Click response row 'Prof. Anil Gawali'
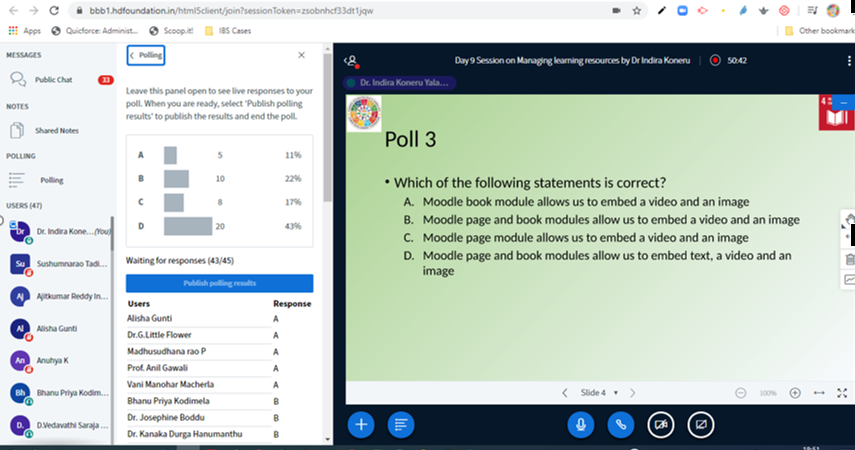The height and width of the screenshot is (450, 855). pos(219,368)
